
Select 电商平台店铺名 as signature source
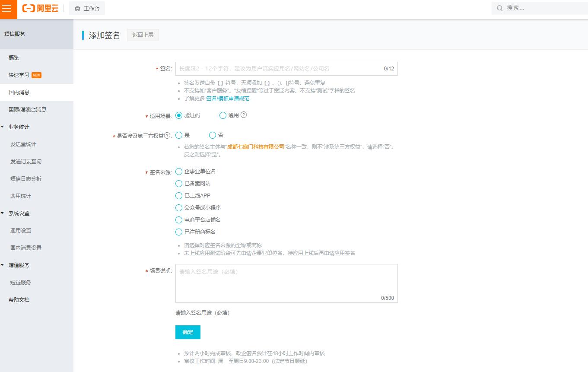pos(179,220)
